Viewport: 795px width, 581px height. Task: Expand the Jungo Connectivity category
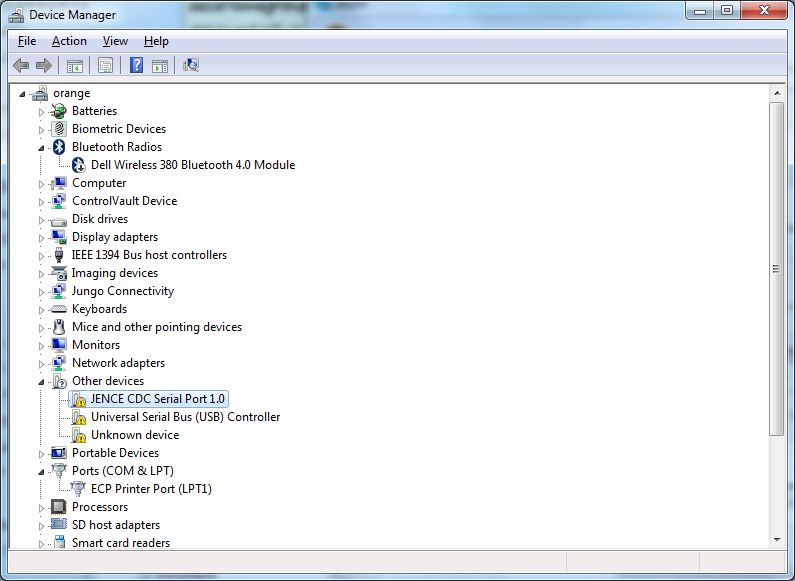click(41, 292)
